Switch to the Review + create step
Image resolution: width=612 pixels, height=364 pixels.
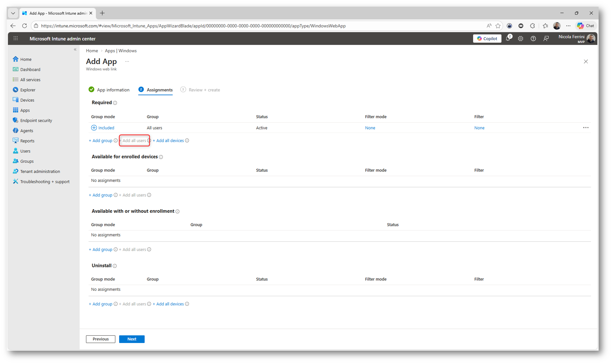(x=200, y=90)
